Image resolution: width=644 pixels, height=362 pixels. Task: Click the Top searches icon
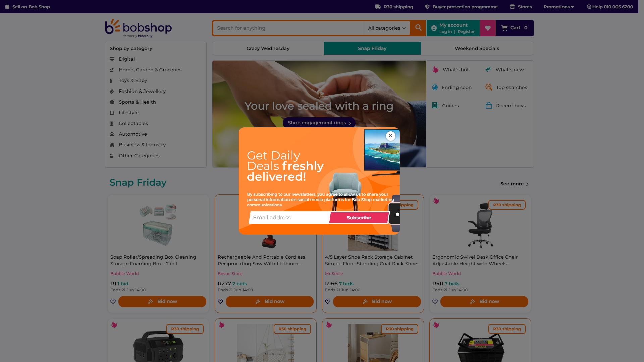click(489, 87)
